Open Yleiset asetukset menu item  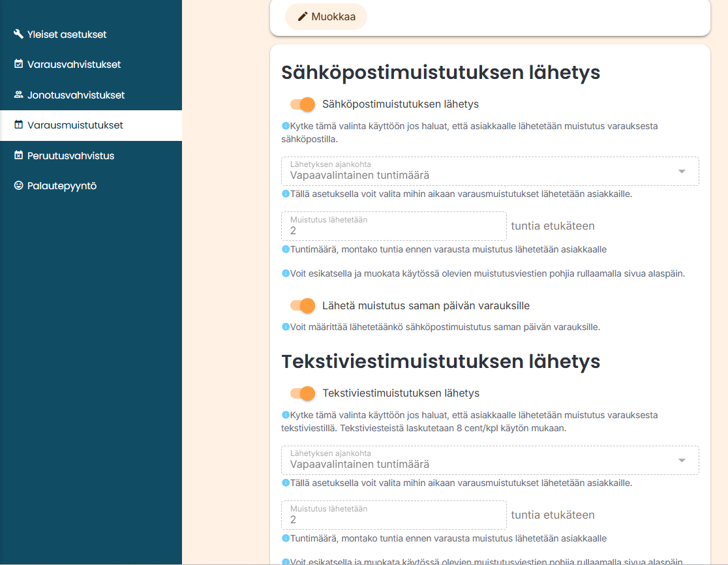pyautogui.click(x=67, y=35)
